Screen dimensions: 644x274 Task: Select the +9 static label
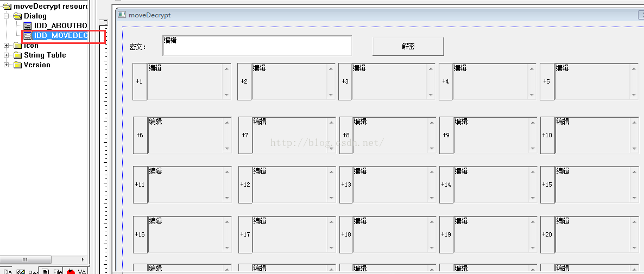pos(446,135)
